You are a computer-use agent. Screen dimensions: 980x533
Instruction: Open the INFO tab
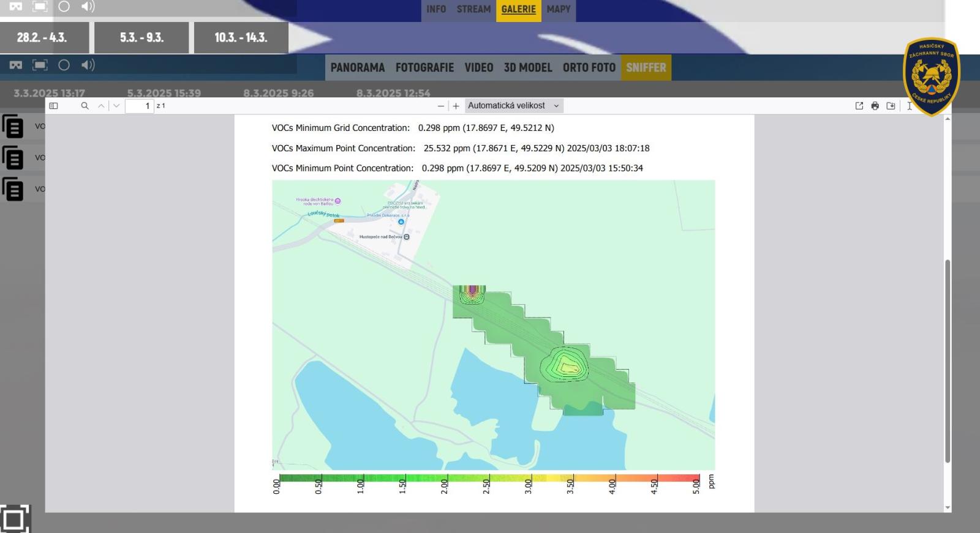tap(436, 9)
